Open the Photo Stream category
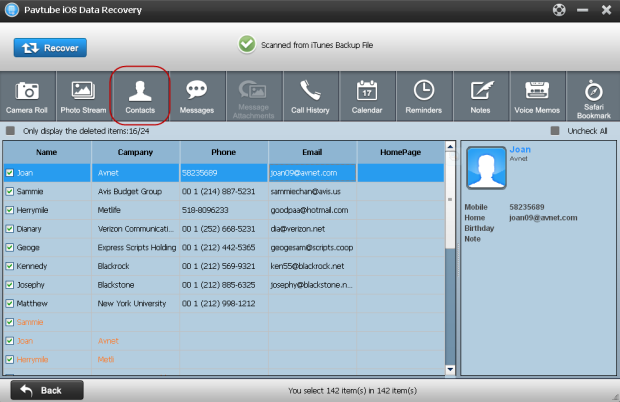 (x=83, y=96)
